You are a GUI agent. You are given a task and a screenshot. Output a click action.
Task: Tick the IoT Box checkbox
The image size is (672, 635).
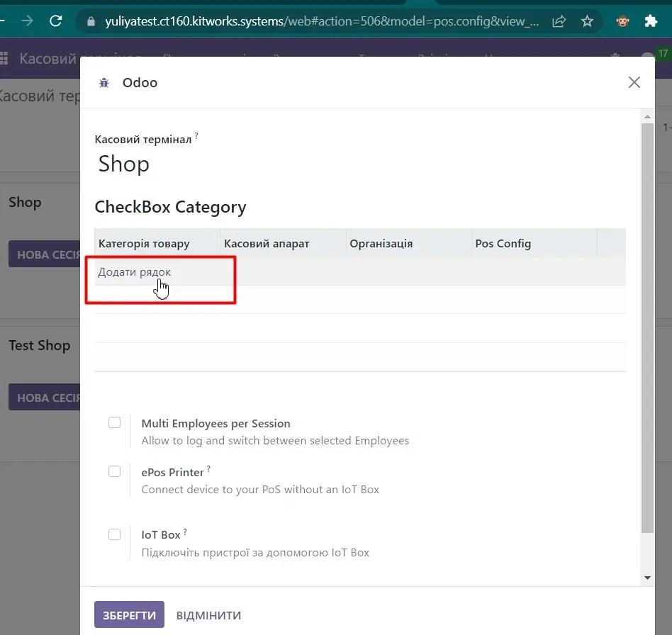tap(115, 534)
